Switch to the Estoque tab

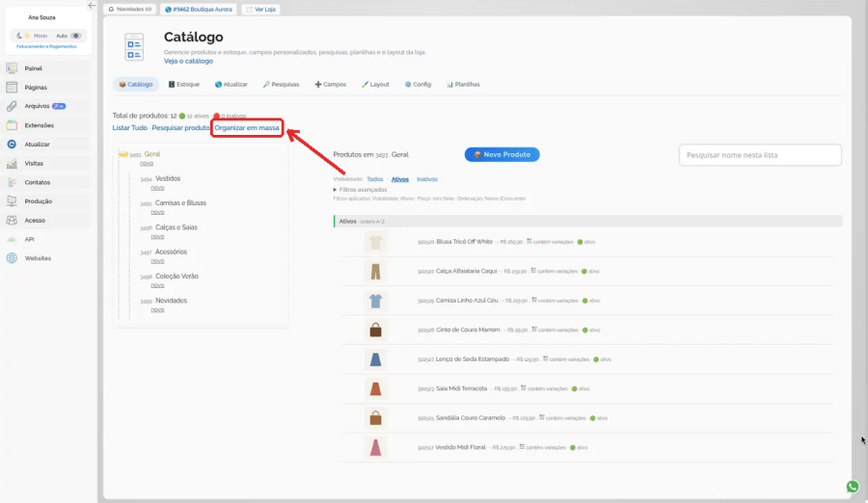(x=184, y=85)
